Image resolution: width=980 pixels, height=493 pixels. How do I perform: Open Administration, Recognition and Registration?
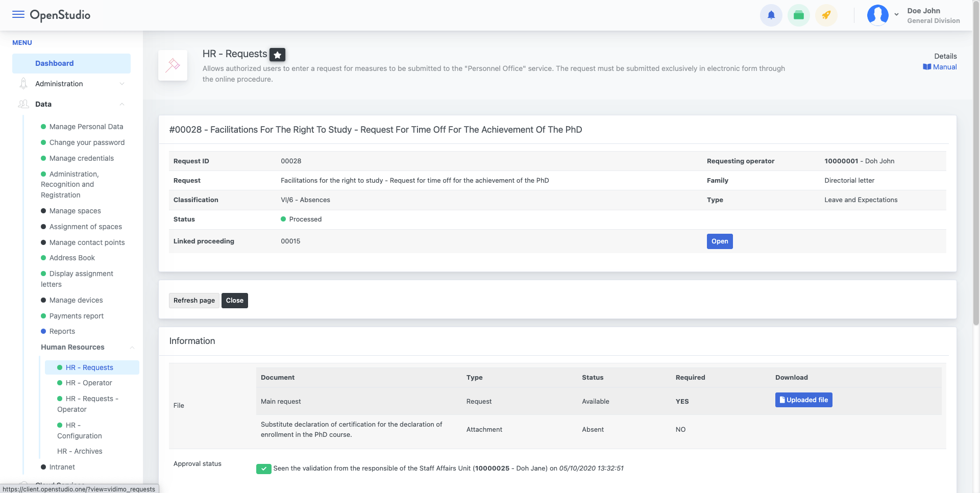click(x=70, y=184)
